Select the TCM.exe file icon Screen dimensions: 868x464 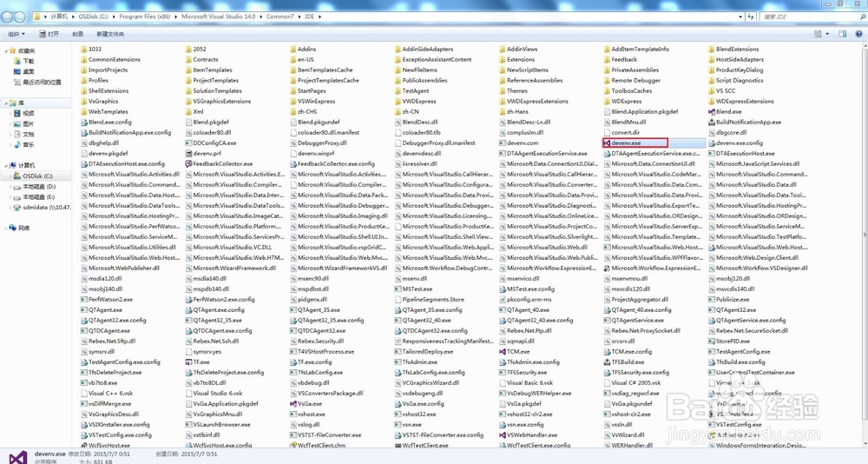pos(503,351)
